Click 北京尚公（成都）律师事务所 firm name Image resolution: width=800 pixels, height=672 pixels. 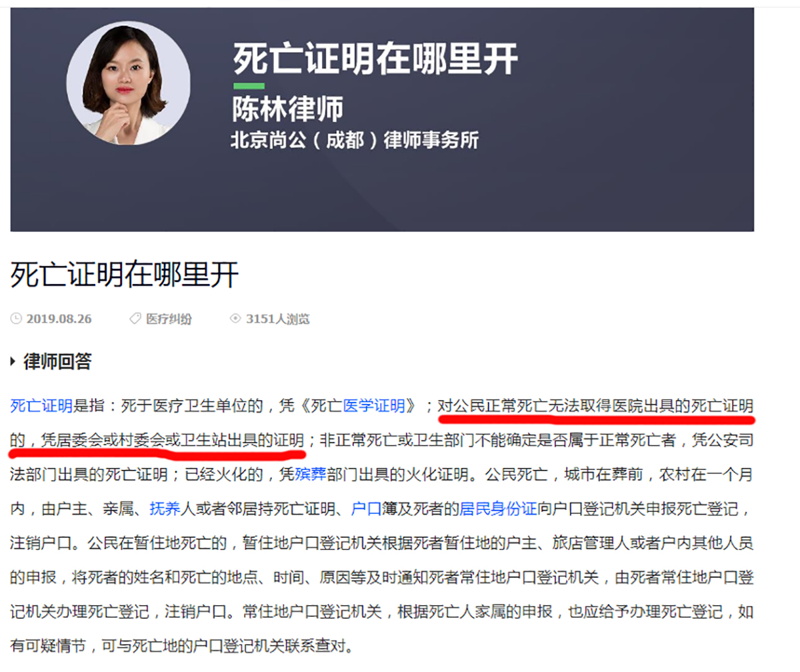pyautogui.click(x=355, y=141)
